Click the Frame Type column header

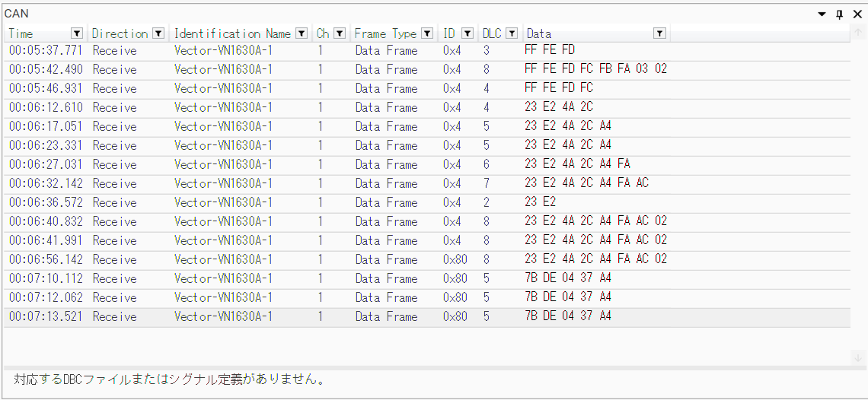click(x=385, y=33)
